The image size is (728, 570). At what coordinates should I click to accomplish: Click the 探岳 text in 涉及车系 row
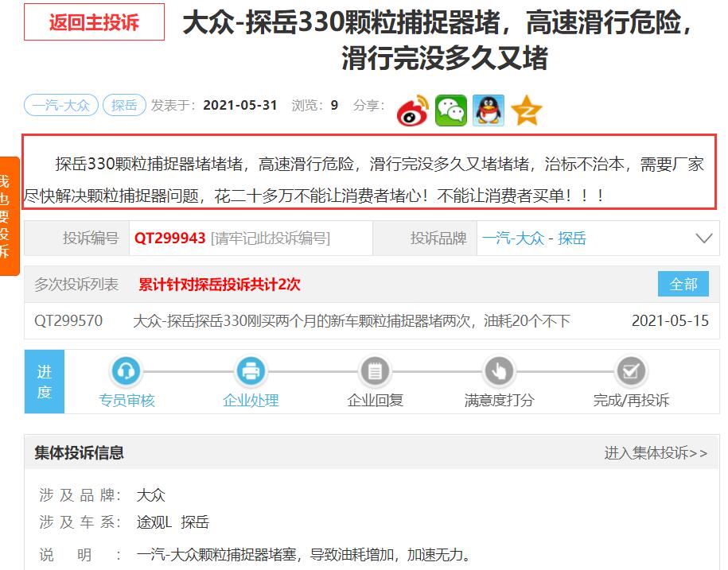coord(195,522)
